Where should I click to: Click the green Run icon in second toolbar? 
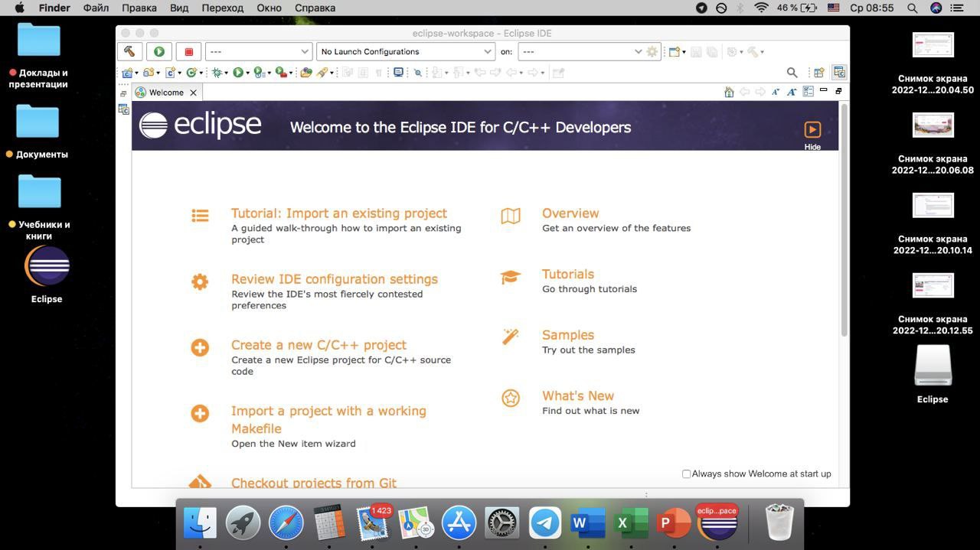238,73
